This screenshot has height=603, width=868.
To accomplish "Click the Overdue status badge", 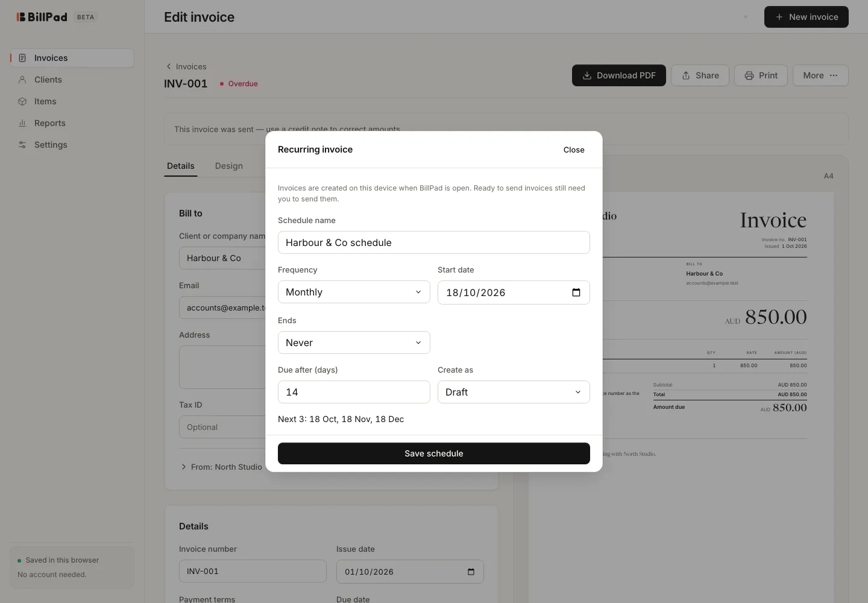I will point(239,84).
